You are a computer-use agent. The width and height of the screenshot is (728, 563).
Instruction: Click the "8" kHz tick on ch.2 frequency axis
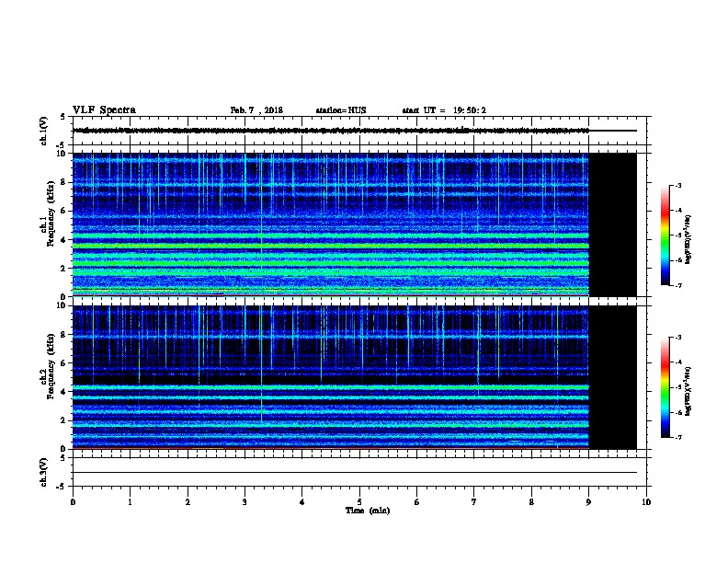coord(63,335)
